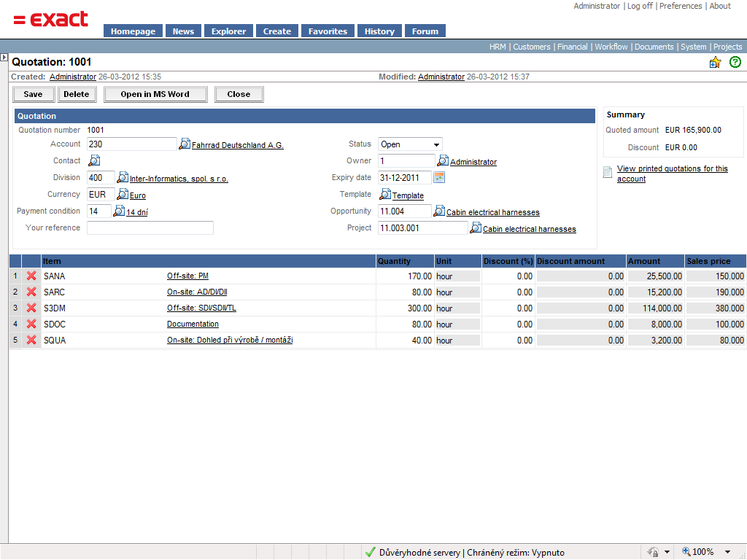The height and width of the screenshot is (560, 747).
Task: Click the security lock icon in status bar
Action: click(653, 552)
